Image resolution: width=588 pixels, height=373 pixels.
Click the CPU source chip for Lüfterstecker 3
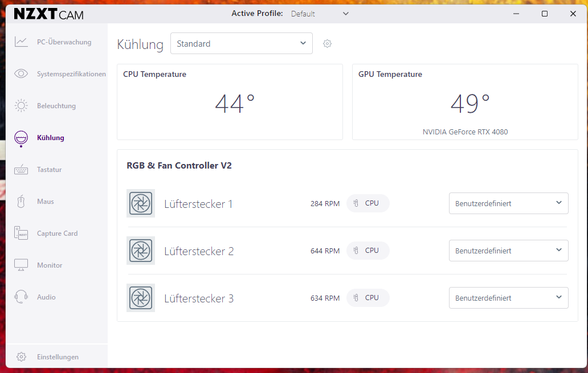point(368,298)
